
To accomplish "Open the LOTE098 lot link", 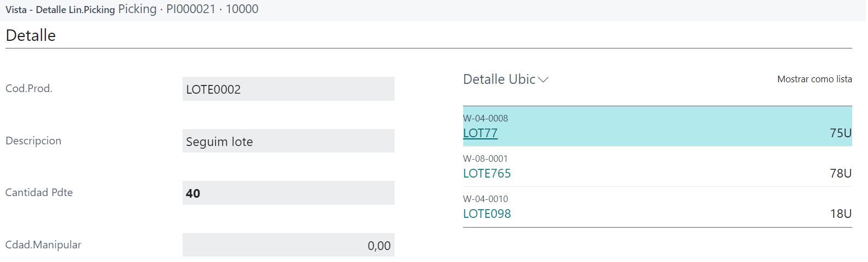I will click(487, 214).
